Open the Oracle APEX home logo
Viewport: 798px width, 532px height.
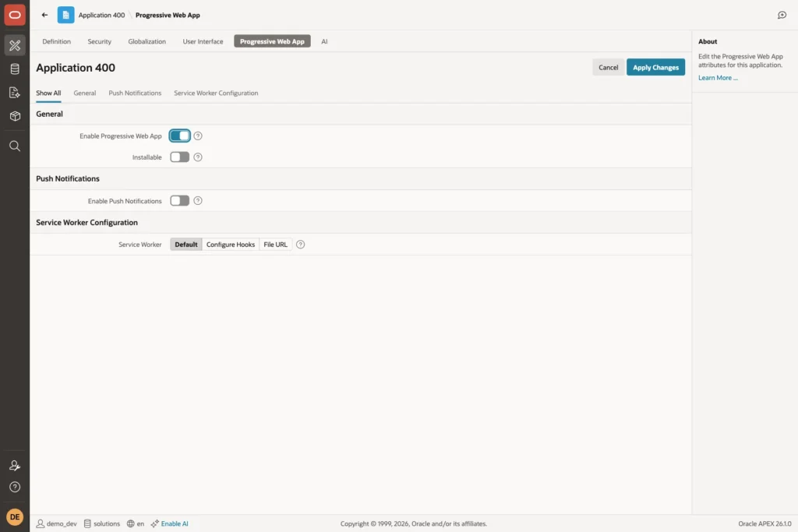[15, 15]
